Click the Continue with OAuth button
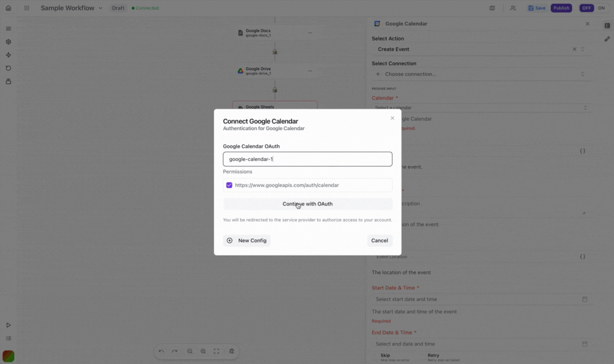The image size is (614, 364). coord(308,204)
